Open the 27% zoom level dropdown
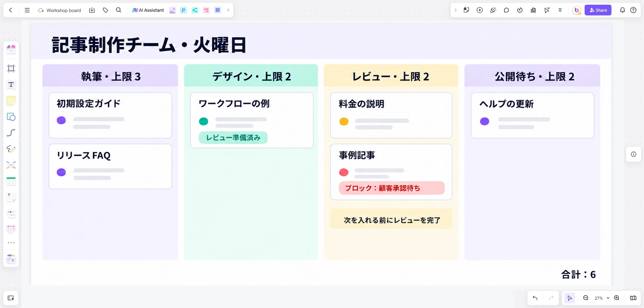Image resolution: width=644 pixels, height=308 pixels. point(602,298)
